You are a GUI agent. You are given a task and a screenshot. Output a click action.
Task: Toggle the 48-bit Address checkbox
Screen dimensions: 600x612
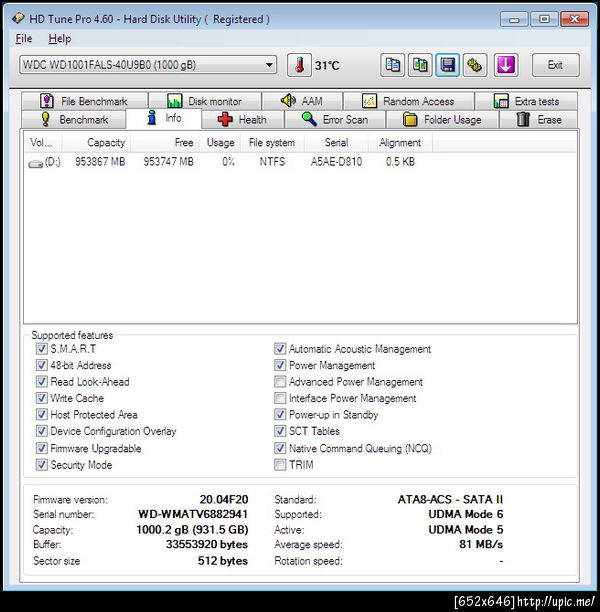[41, 365]
